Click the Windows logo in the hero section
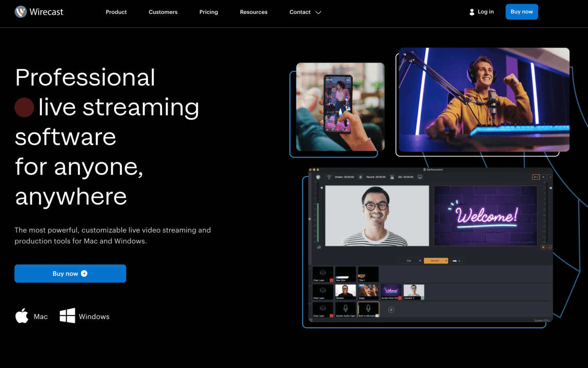 click(x=68, y=316)
